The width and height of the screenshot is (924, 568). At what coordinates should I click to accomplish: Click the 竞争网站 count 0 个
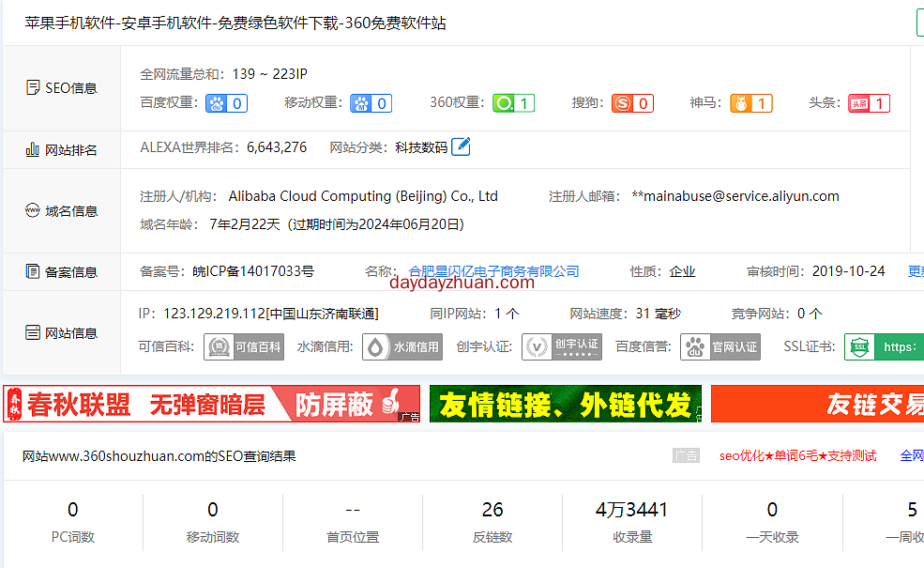pyautogui.click(x=810, y=314)
